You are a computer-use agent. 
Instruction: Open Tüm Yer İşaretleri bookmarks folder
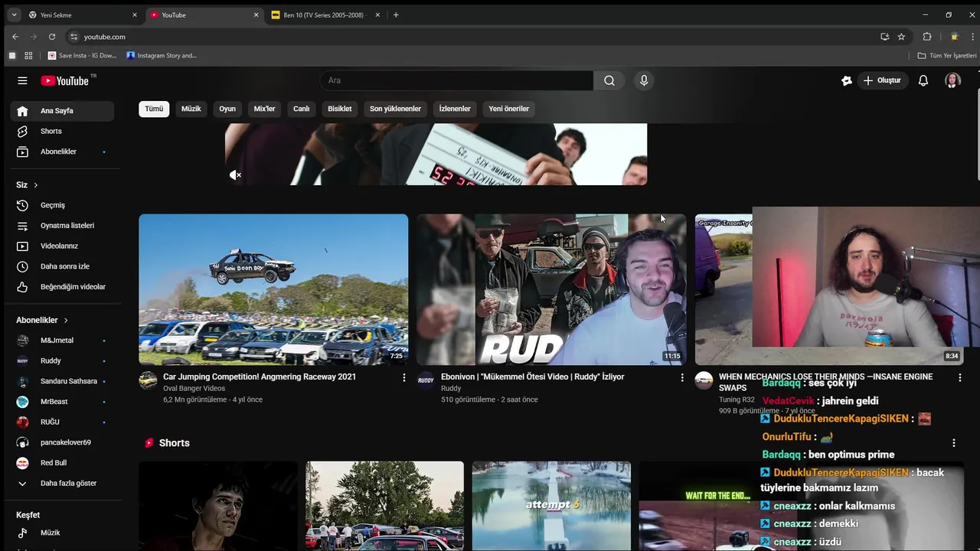click(x=947, y=56)
